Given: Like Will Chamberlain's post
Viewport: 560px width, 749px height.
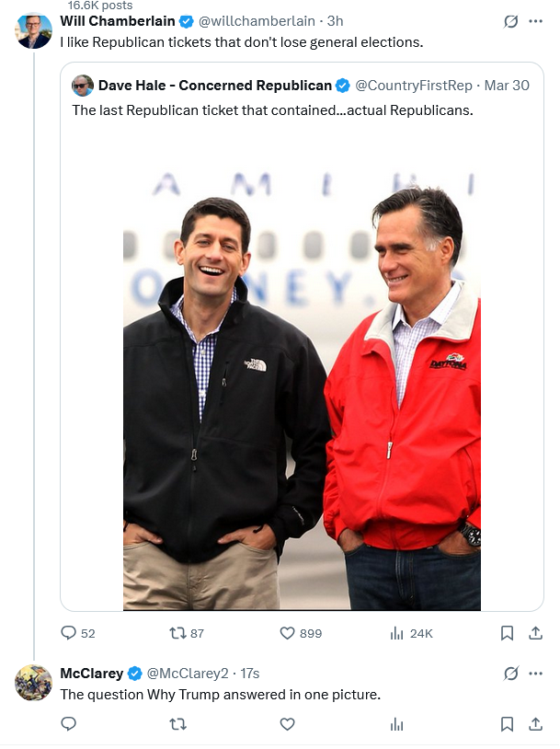Looking at the screenshot, I should coord(287,633).
